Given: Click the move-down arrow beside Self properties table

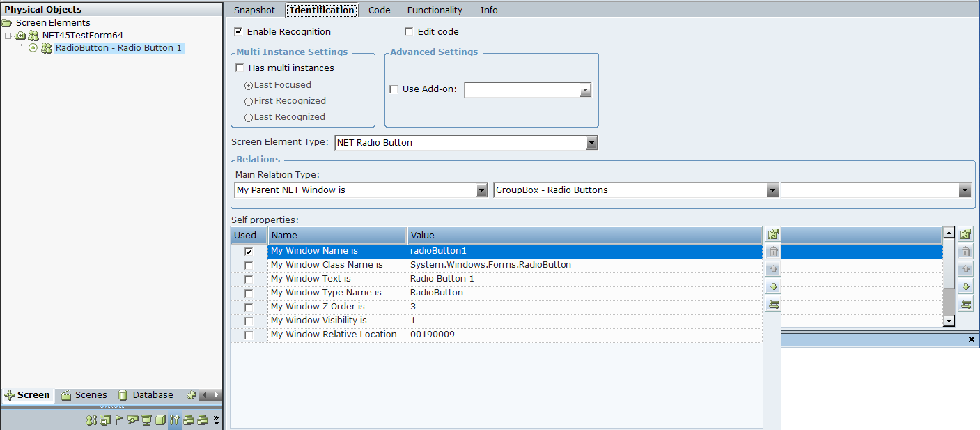Looking at the screenshot, I should pyautogui.click(x=773, y=286).
